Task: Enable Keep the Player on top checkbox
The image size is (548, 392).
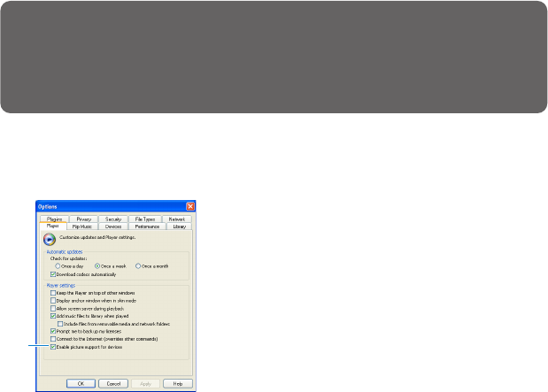Action: 53,291
